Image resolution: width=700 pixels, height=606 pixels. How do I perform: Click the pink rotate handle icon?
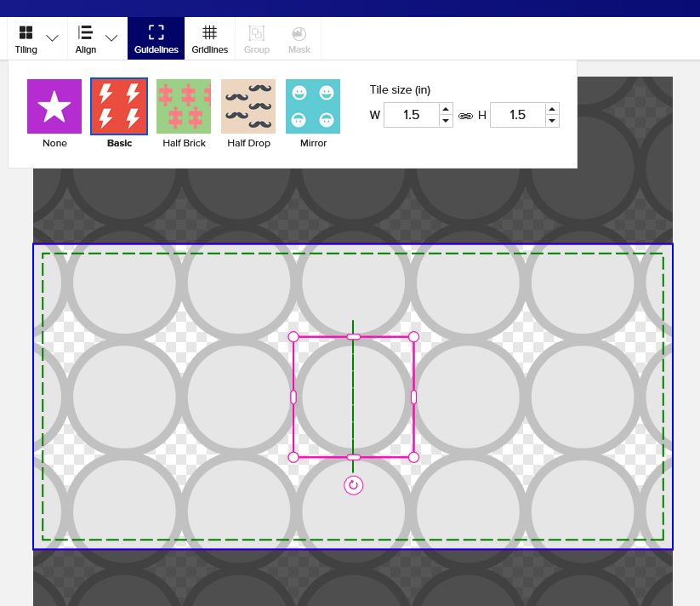point(354,485)
